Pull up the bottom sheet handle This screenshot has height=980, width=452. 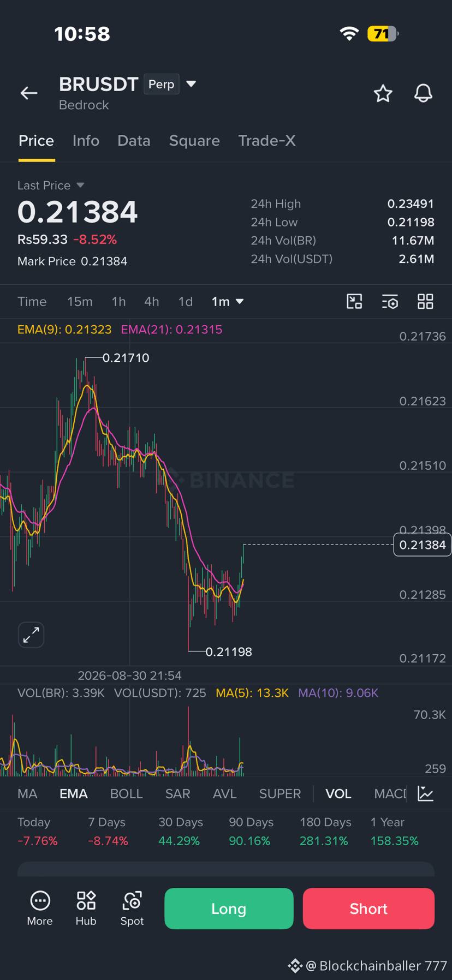pyautogui.click(x=226, y=869)
